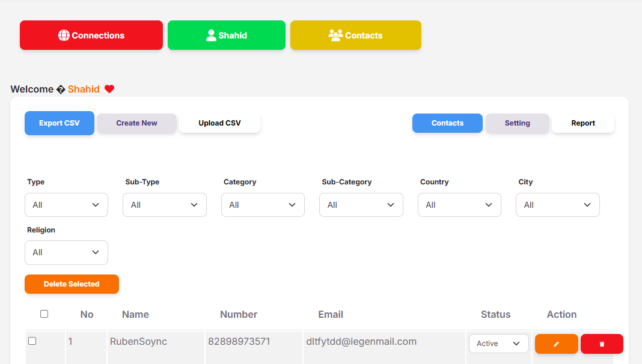
Task: Click the Email column header
Action: pos(331,314)
